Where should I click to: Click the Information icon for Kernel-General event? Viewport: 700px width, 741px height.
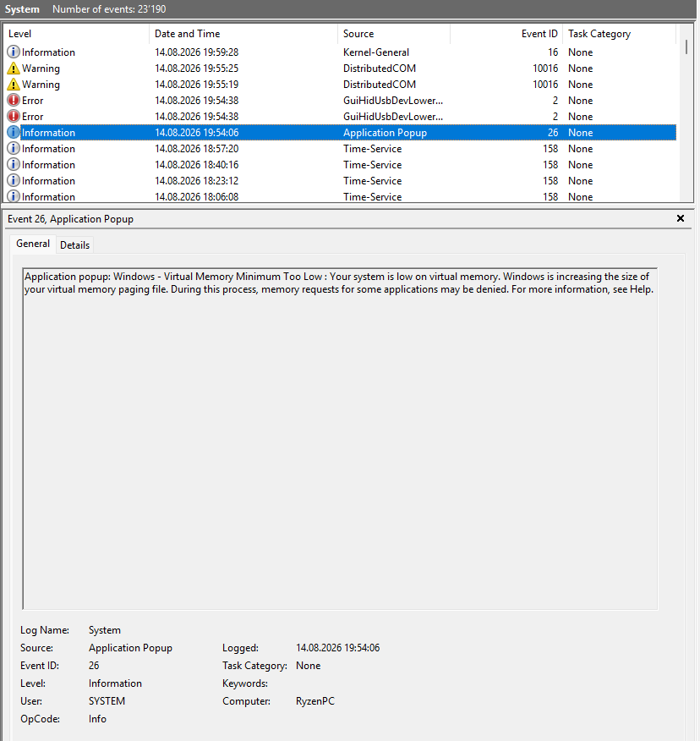[14, 52]
